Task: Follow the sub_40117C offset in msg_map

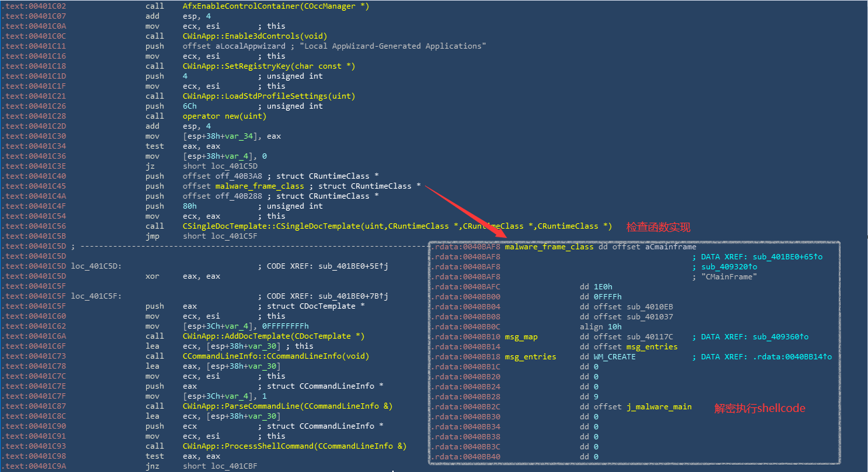Action: (650, 337)
